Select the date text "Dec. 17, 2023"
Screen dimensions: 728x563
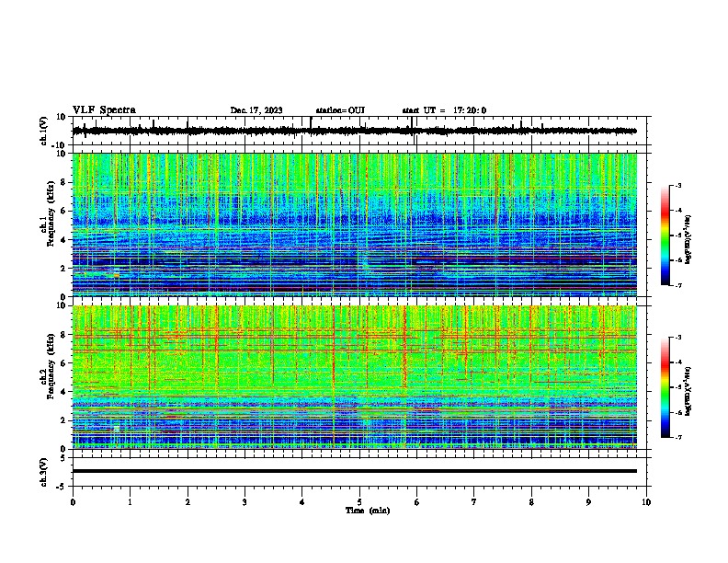coord(256,110)
